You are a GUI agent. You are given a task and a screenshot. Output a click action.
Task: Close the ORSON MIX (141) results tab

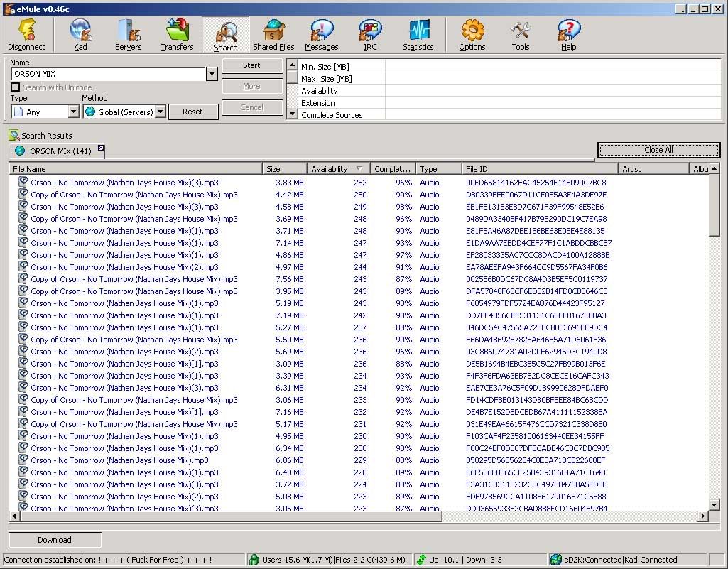[x=101, y=148]
